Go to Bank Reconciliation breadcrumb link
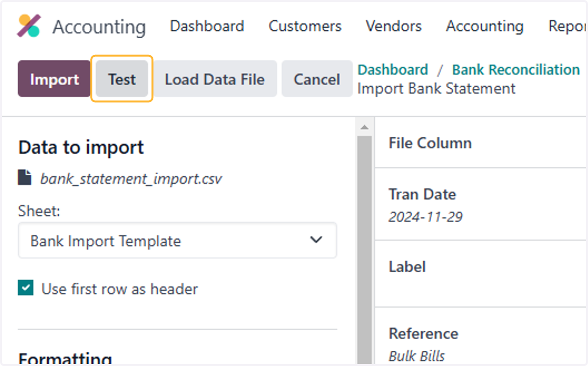This screenshot has height=366, width=588. (516, 70)
